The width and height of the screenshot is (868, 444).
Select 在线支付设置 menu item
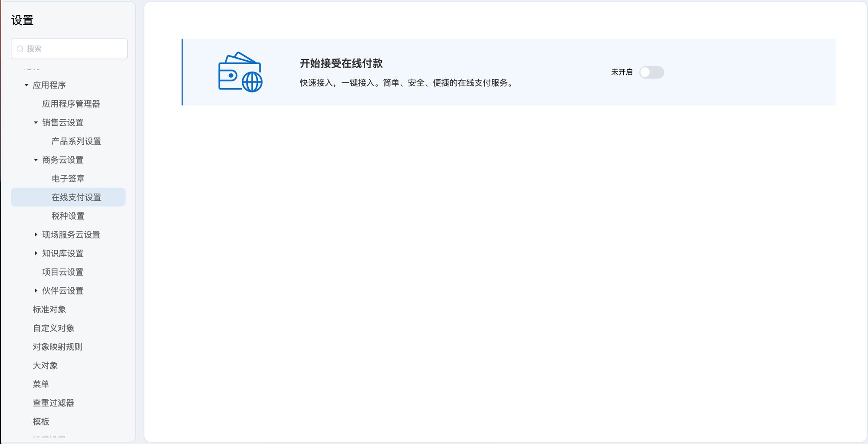76,197
